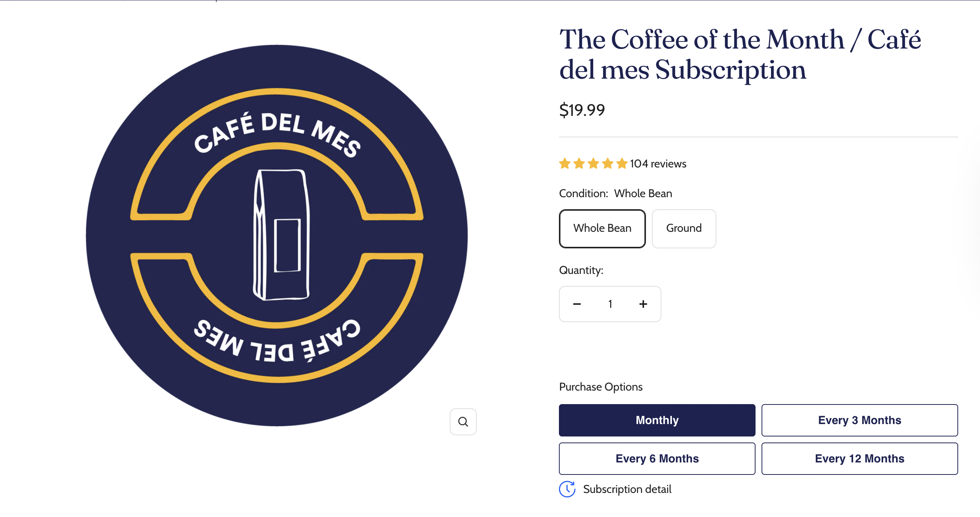This screenshot has width=980, height=517.
Task: Click the quantity input field
Action: pyautogui.click(x=610, y=304)
